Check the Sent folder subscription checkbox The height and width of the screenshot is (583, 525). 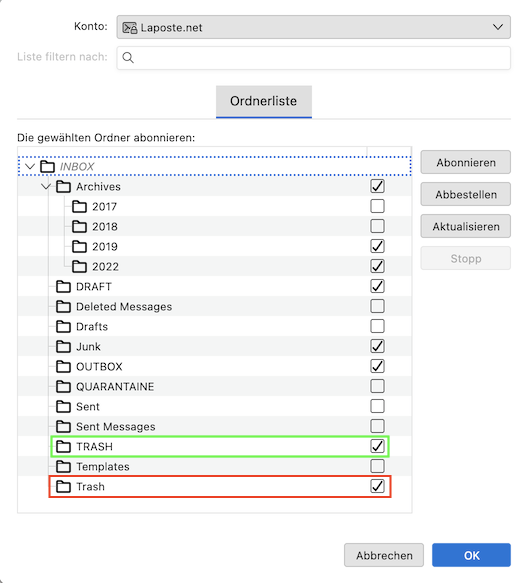coord(377,406)
